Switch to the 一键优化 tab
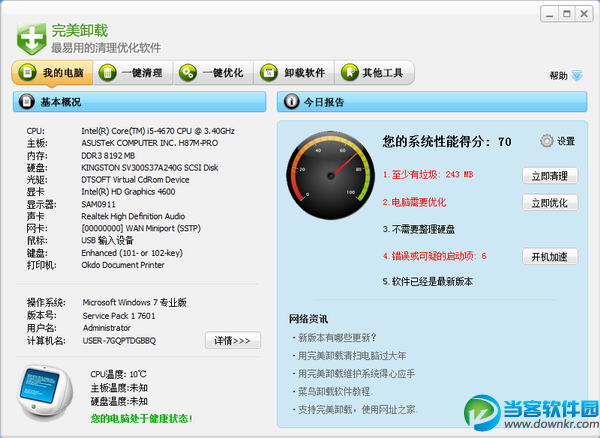This screenshot has height=438, width=600. [214, 72]
